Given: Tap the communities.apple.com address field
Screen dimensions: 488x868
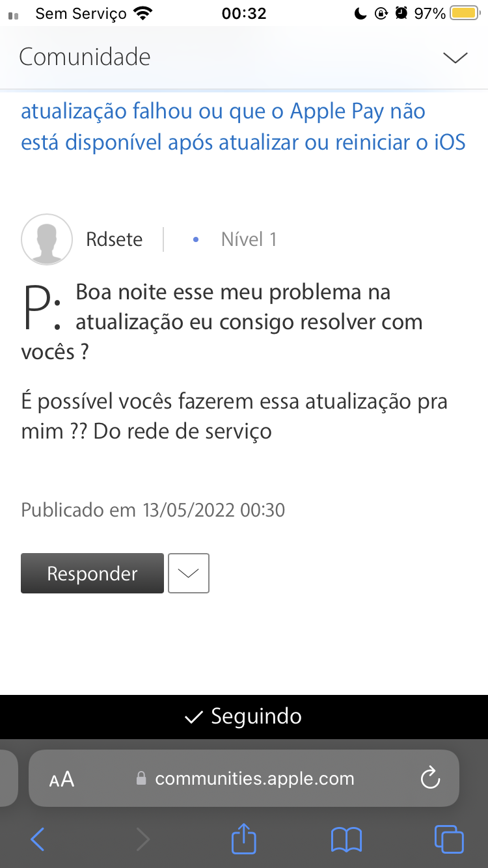Looking at the screenshot, I should point(254,778).
